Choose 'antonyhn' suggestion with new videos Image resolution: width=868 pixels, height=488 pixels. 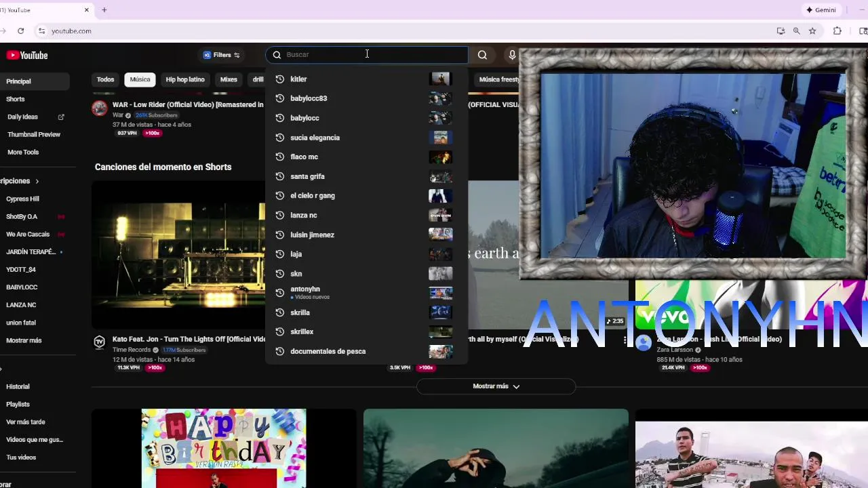tap(366, 293)
